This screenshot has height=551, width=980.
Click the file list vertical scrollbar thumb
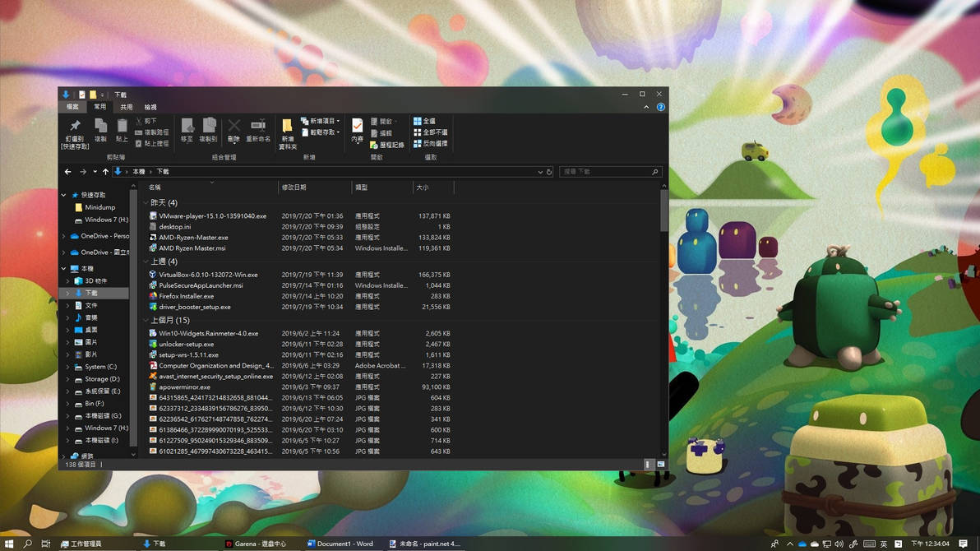[663, 211]
